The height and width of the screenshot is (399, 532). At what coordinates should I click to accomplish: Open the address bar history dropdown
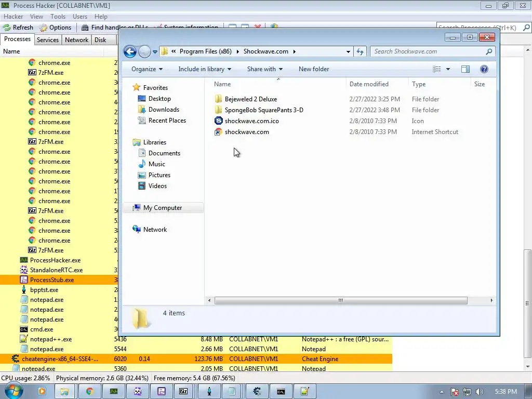tap(348, 51)
